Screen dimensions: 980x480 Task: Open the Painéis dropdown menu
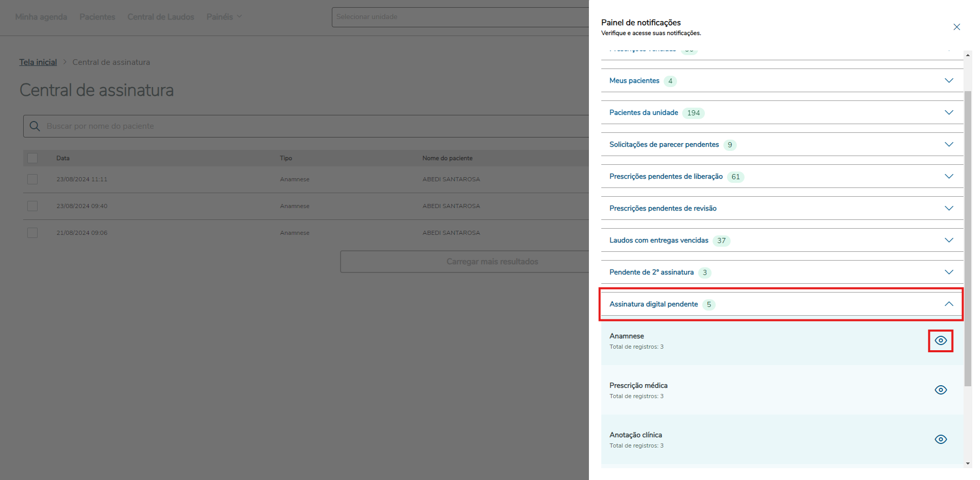(x=224, y=17)
